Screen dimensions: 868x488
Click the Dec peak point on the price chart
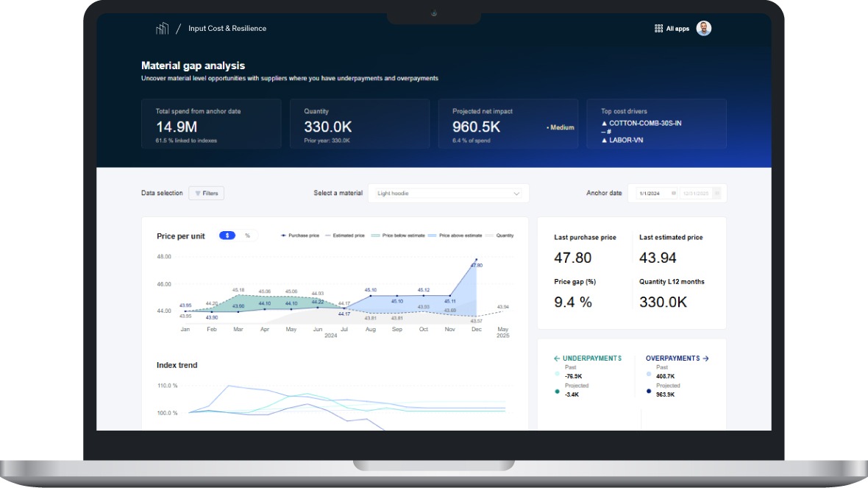pos(477,259)
